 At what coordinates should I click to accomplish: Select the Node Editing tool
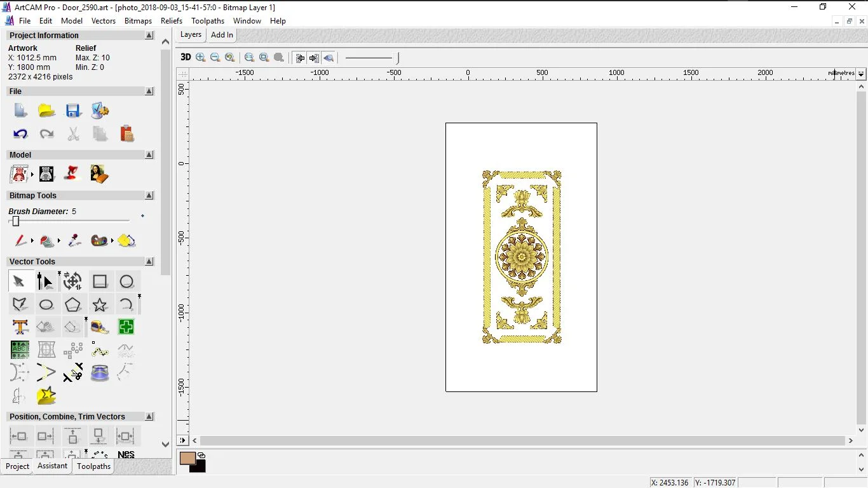45,281
